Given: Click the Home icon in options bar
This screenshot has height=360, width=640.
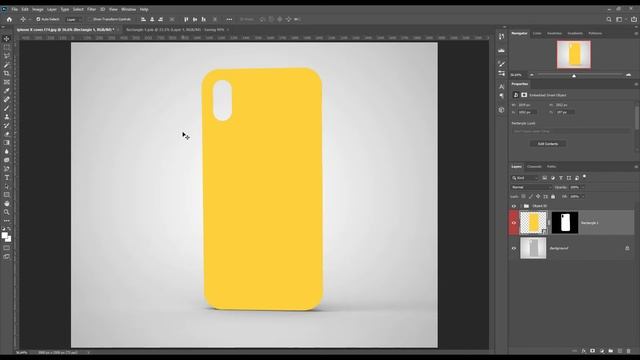Looking at the screenshot, I should coord(9,19).
